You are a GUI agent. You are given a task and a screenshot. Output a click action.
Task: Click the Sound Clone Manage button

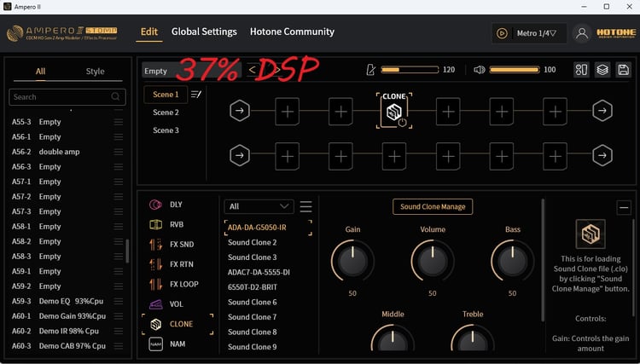pos(433,206)
